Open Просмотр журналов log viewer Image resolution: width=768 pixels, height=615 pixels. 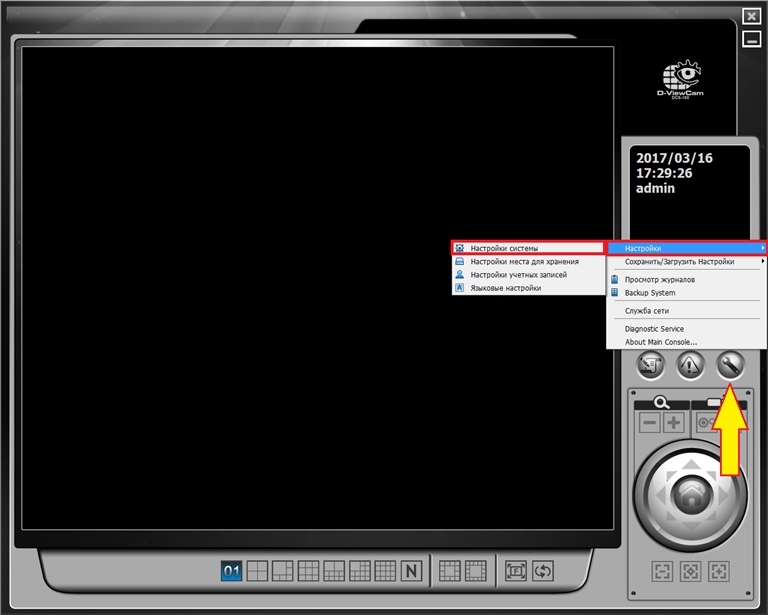click(659, 280)
